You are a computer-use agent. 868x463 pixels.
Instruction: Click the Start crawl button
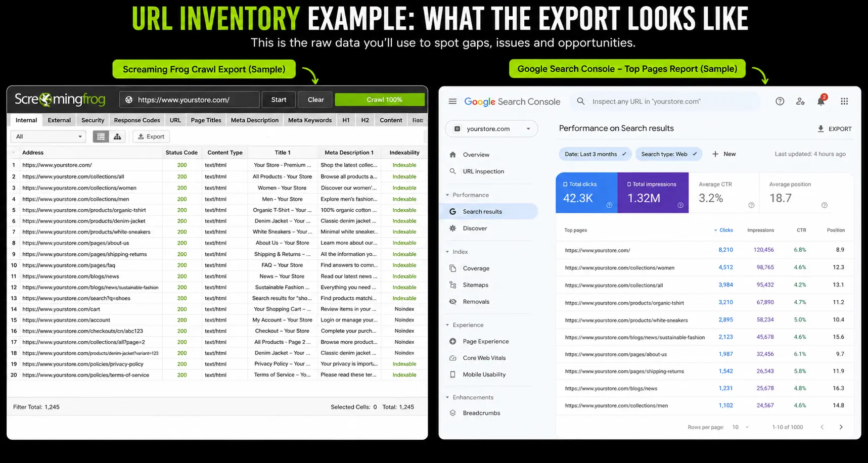pyautogui.click(x=279, y=100)
